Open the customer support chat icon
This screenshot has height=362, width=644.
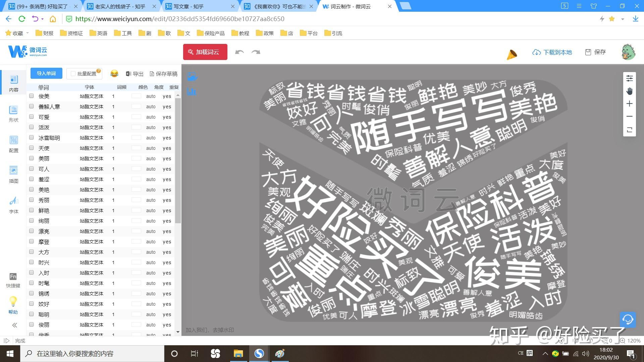click(x=628, y=319)
